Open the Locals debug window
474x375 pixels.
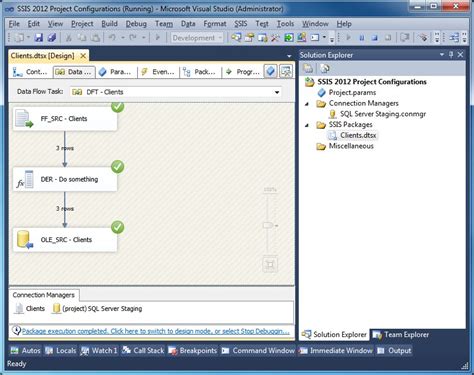coord(60,350)
